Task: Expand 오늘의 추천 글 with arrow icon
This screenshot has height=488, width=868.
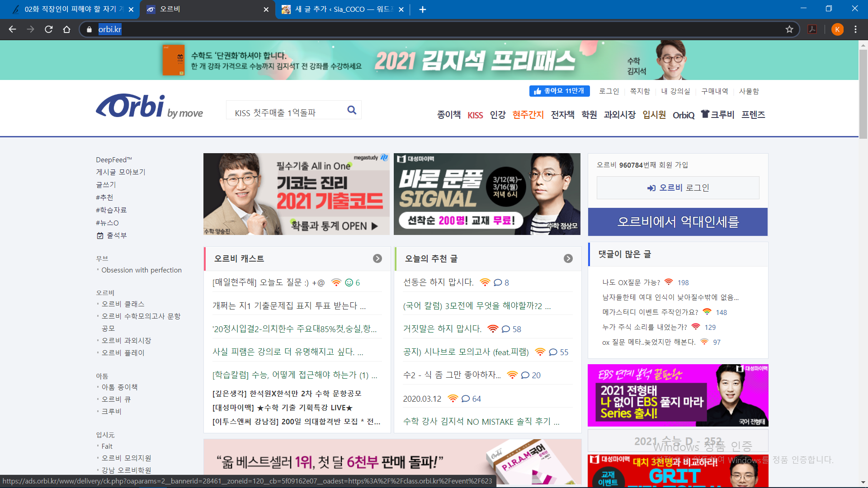Action: [568, 258]
